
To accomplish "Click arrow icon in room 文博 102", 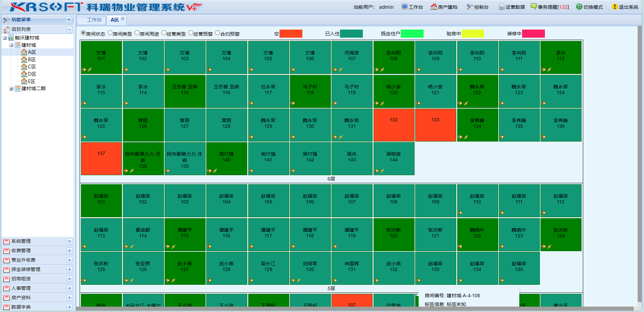I will click(x=126, y=70).
